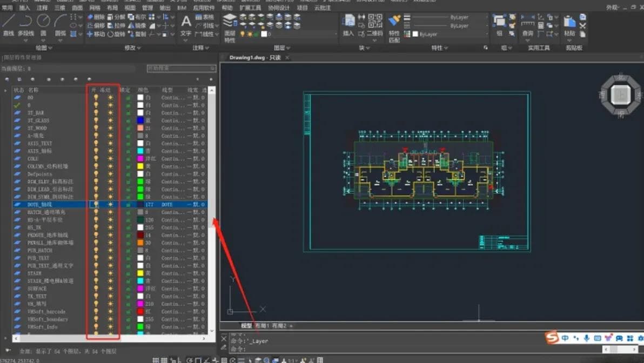The image size is (644, 363).
Task: Open the Annotate (注释) ribbon tab
Action: point(42,8)
